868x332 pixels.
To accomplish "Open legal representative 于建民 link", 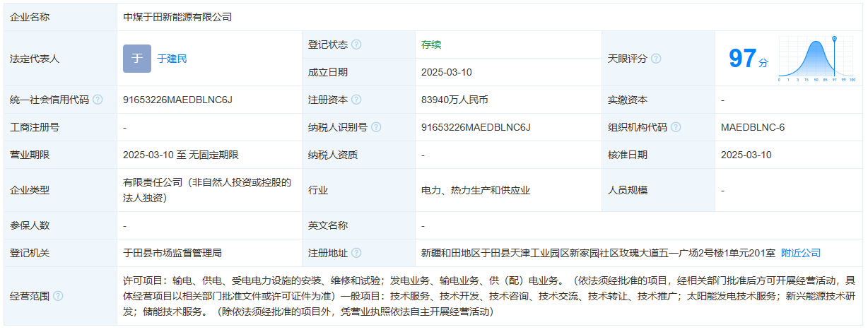I will tap(172, 59).
